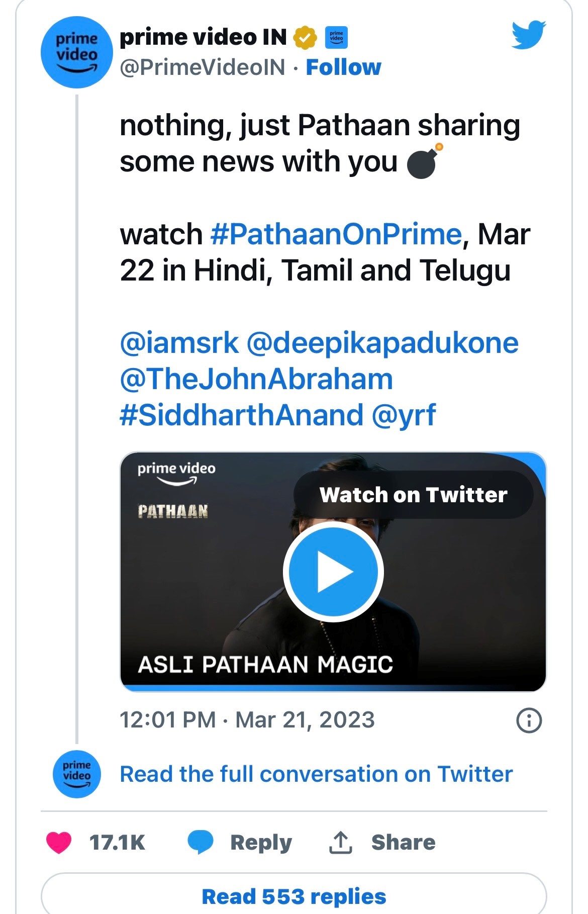
Task: Visit the @deepikapadukone profile link
Action: pyautogui.click(x=382, y=343)
